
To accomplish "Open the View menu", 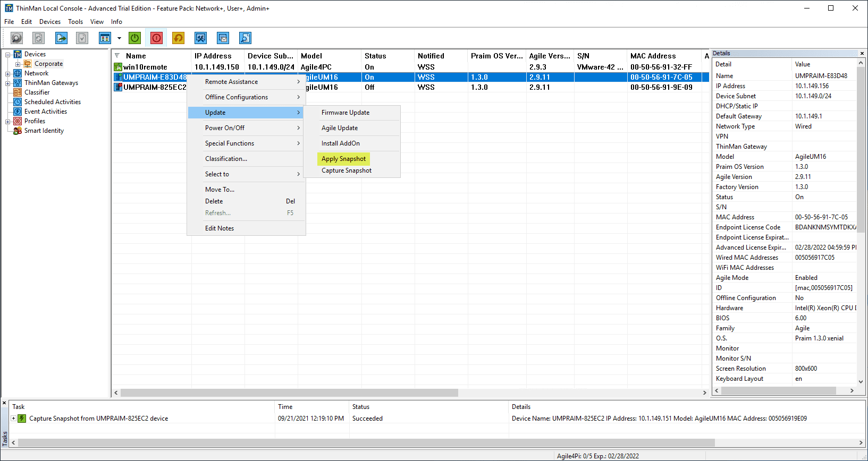I will coord(97,22).
